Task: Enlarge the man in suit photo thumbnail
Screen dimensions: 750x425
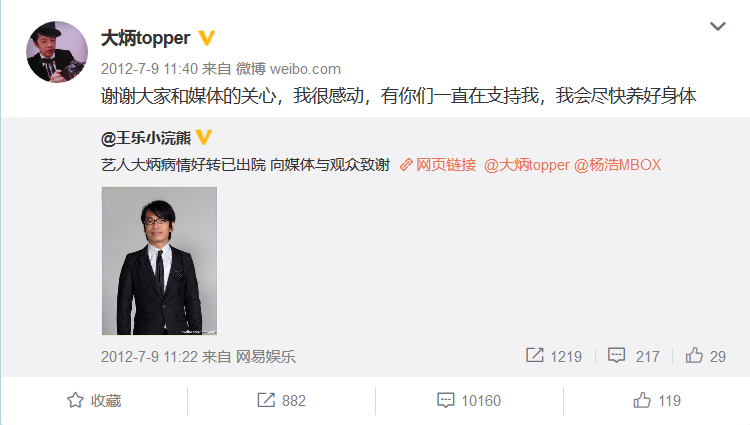Action: click(x=159, y=261)
